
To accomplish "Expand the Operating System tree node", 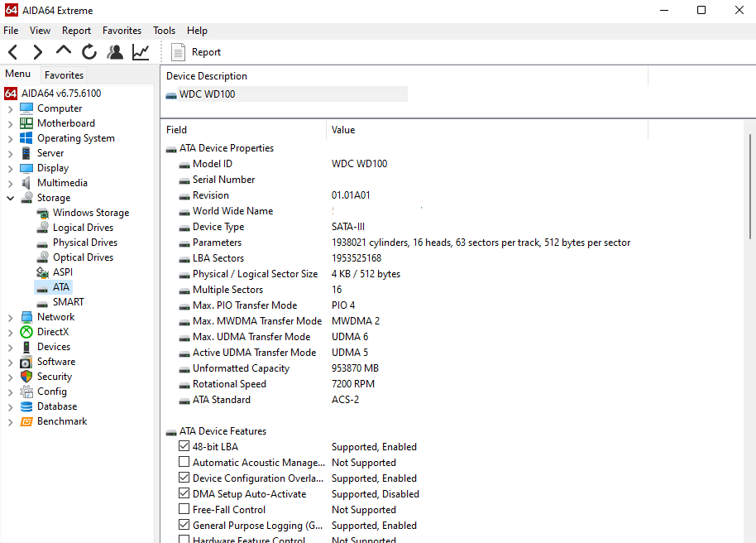I will tap(10, 139).
